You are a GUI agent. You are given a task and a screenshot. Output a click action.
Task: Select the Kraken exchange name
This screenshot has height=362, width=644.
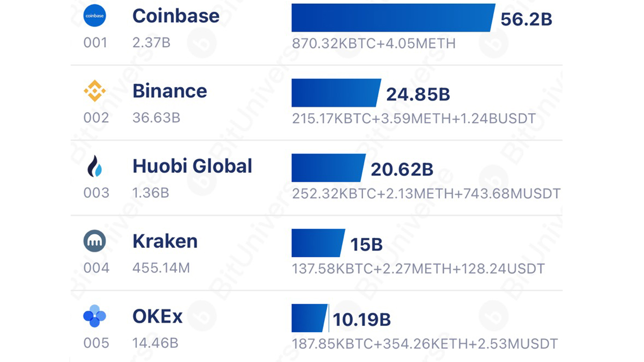[x=165, y=241]
